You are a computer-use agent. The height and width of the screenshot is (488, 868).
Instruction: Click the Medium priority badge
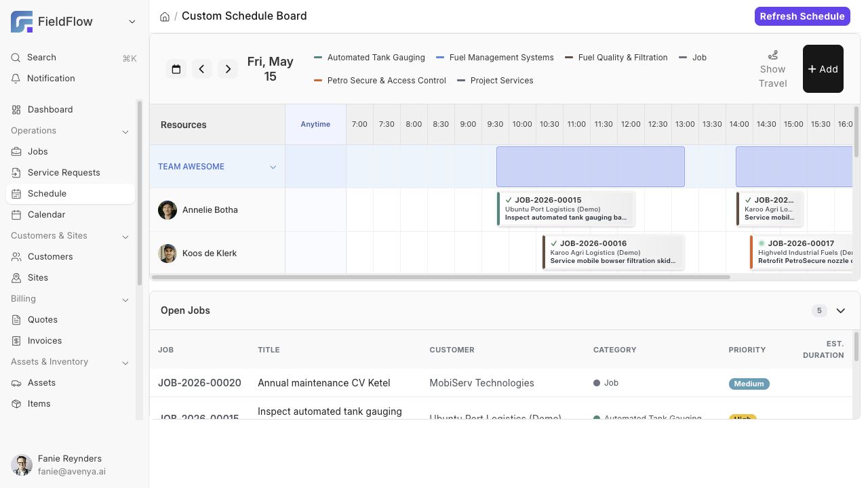749,384
